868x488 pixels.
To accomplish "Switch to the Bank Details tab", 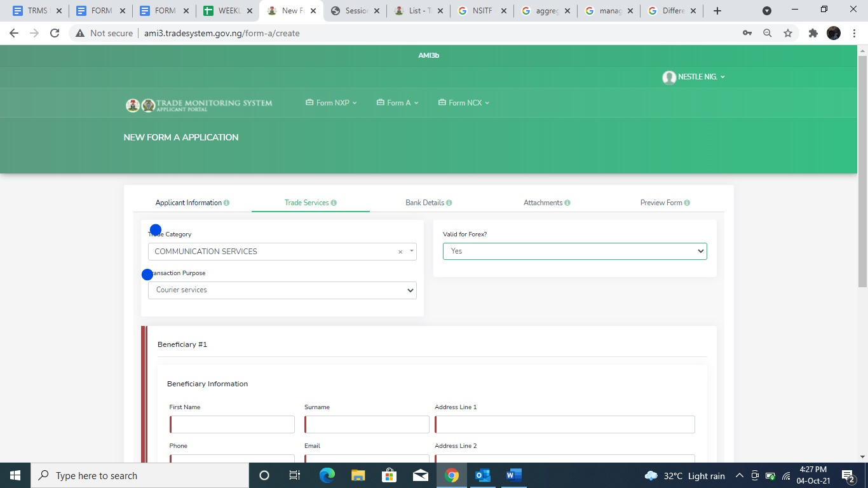I will click(429, 203).
